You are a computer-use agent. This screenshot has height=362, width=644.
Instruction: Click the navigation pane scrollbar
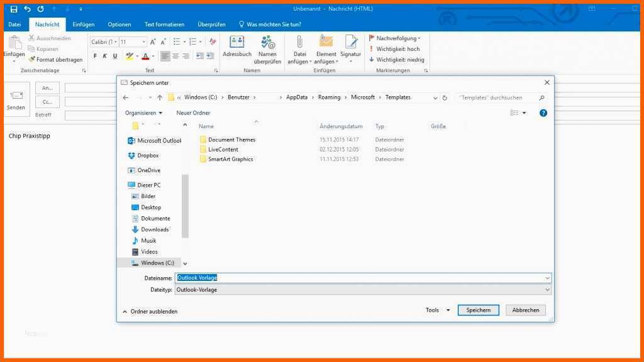[186, 206]
